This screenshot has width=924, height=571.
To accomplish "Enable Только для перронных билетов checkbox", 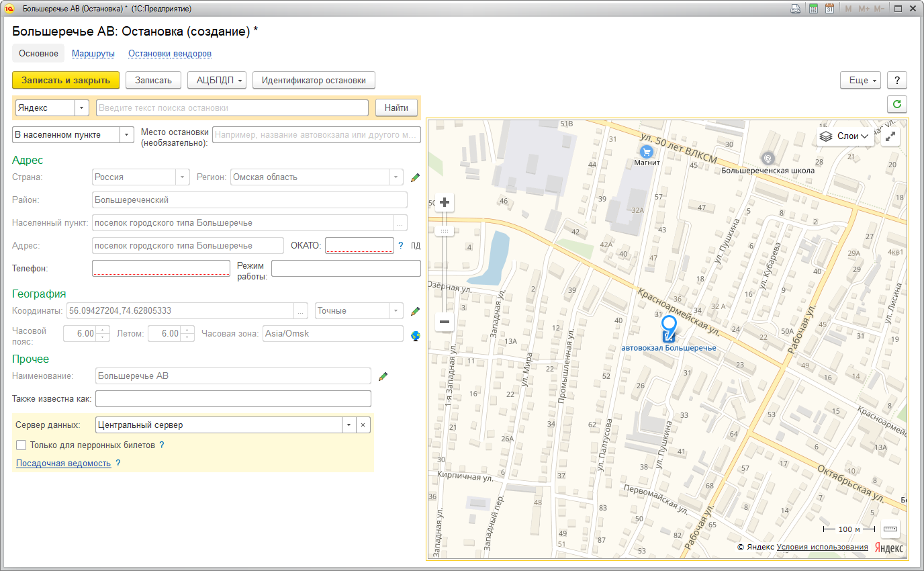I will (x=21, y=445).
